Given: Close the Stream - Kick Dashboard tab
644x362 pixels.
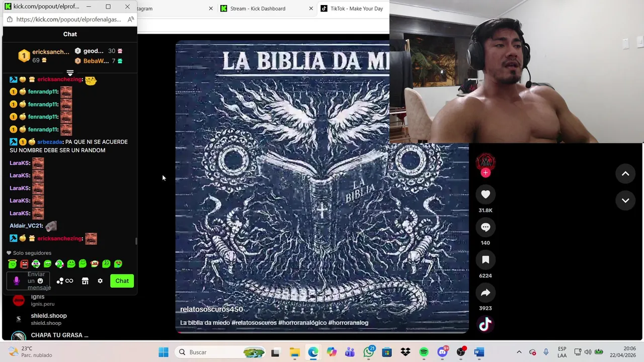Looking at the screenshot, I should 311,9.
